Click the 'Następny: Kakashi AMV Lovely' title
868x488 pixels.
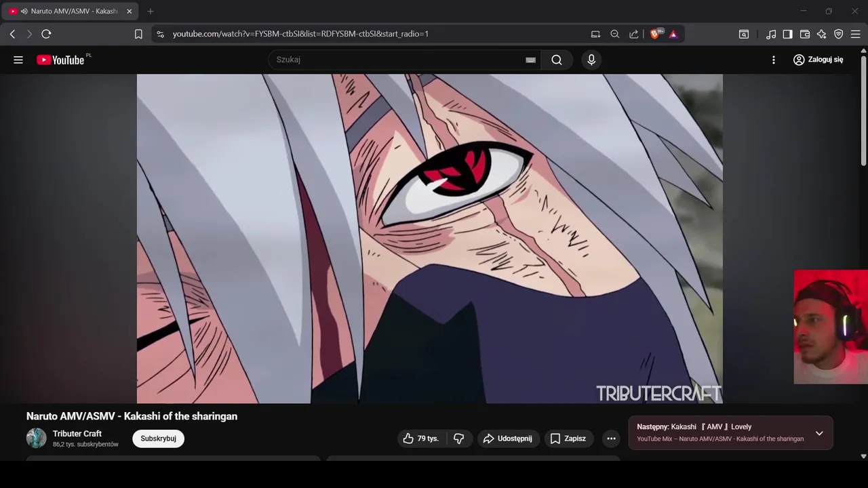coord(694,427)
